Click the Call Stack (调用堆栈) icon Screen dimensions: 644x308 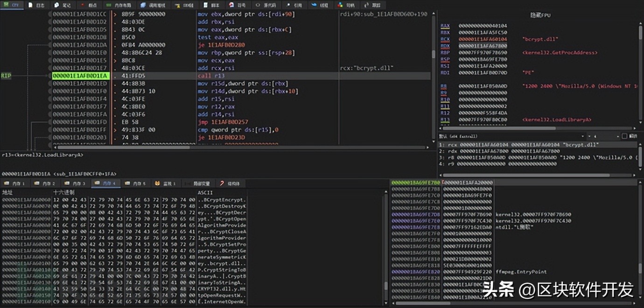(x=142, y=5)
